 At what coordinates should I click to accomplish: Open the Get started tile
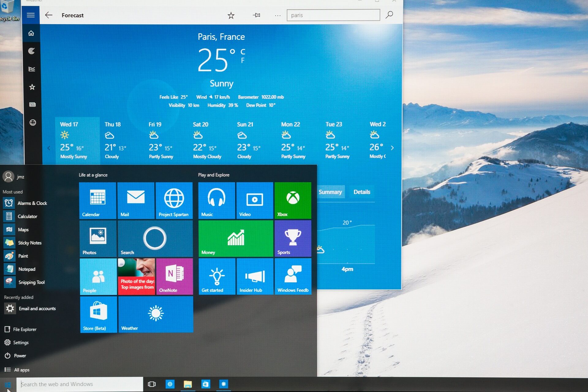click(x=217, y=276)
